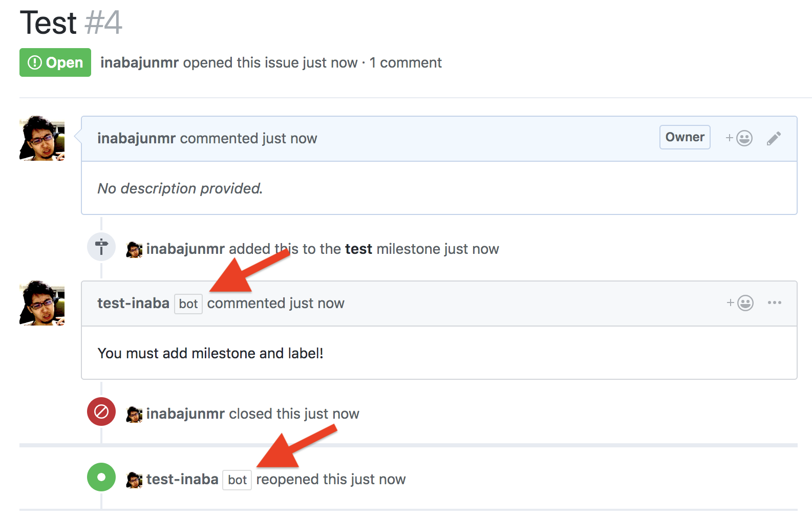Add reaction to test-inaba bot comment

[x=740, y=303]
